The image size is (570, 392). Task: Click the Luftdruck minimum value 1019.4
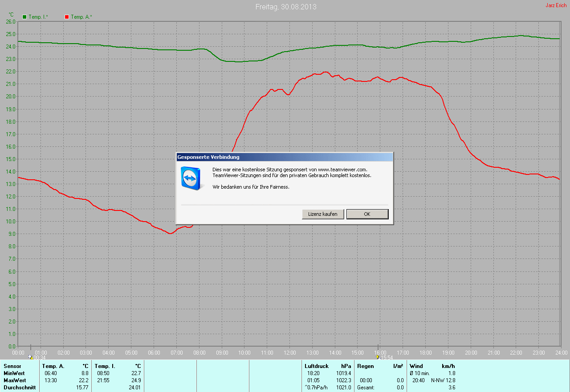pyautogui.click(x=343, y=373)
